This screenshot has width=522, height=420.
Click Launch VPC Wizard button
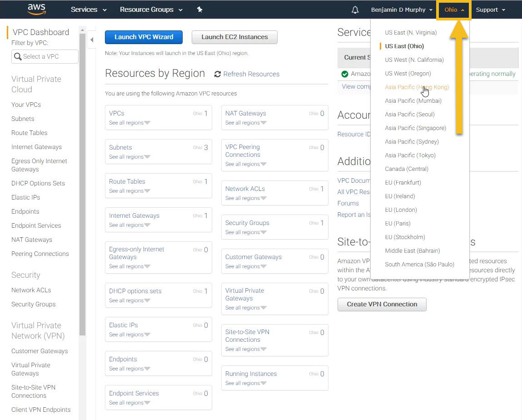tap(144, 37)
